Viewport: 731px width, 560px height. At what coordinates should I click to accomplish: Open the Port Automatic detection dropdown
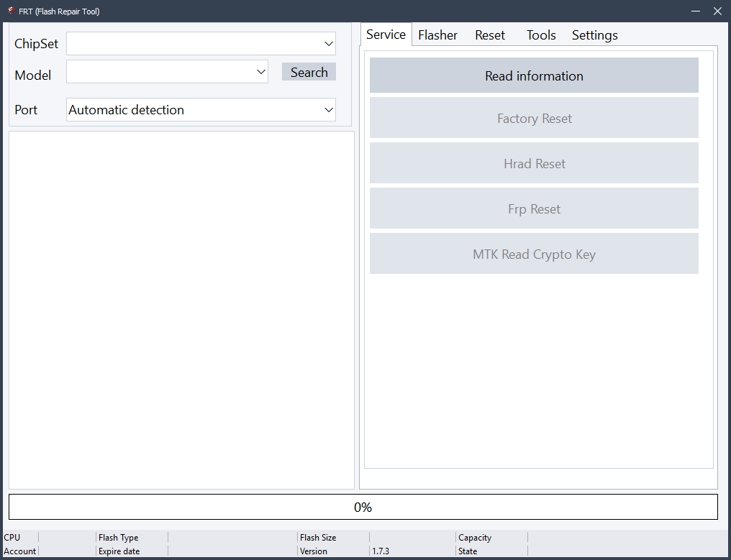pos(330,109)
